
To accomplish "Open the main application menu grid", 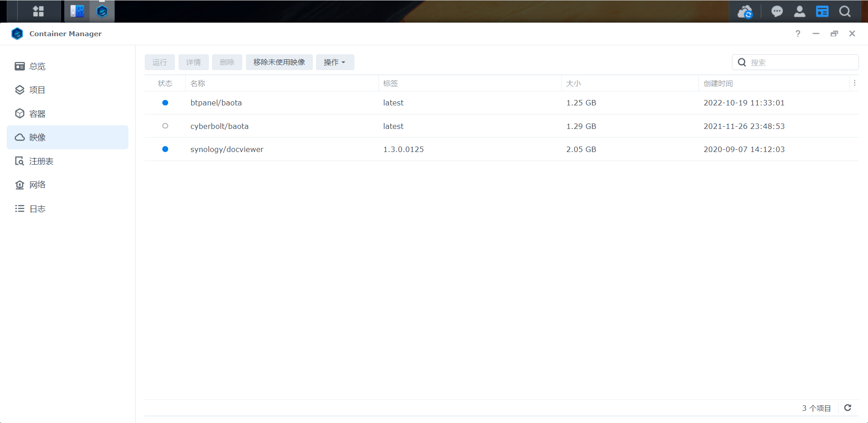I will (x=38, y=11).
